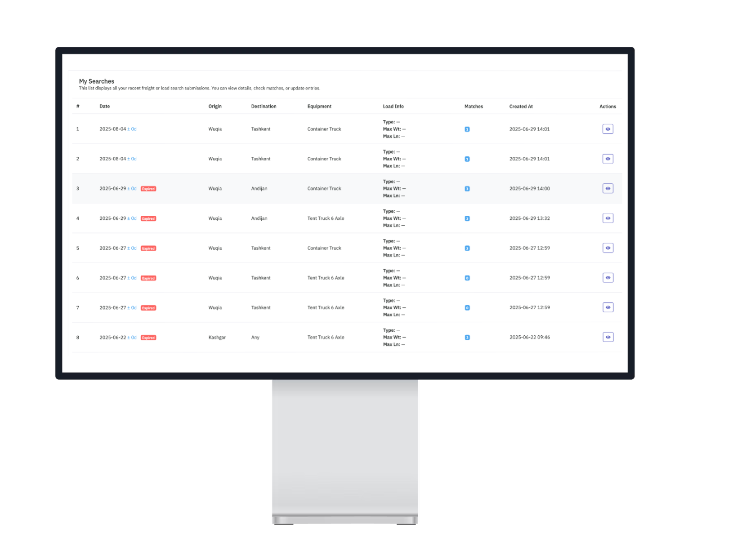
Task: Click the matches badge in row 1
Action: [x=467, y=129]
